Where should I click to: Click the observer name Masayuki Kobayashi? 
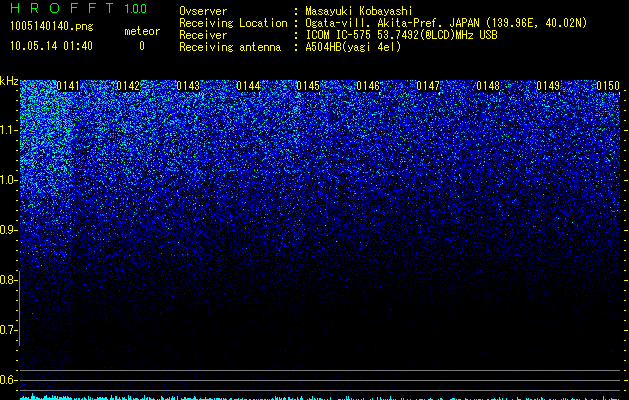click(x=359, y=11)
